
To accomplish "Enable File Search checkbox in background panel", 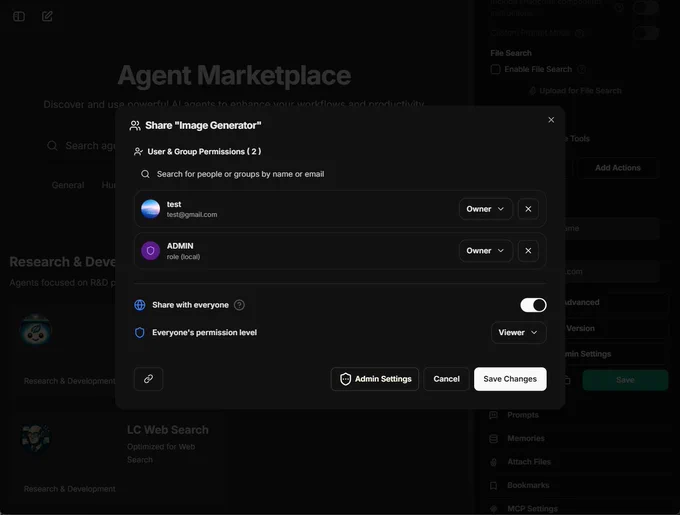I will pyautogui.click(x=495, y=69).
